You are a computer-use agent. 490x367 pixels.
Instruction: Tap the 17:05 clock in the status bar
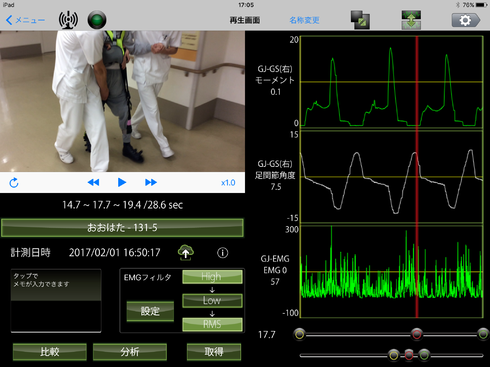(x=246, y=5)
